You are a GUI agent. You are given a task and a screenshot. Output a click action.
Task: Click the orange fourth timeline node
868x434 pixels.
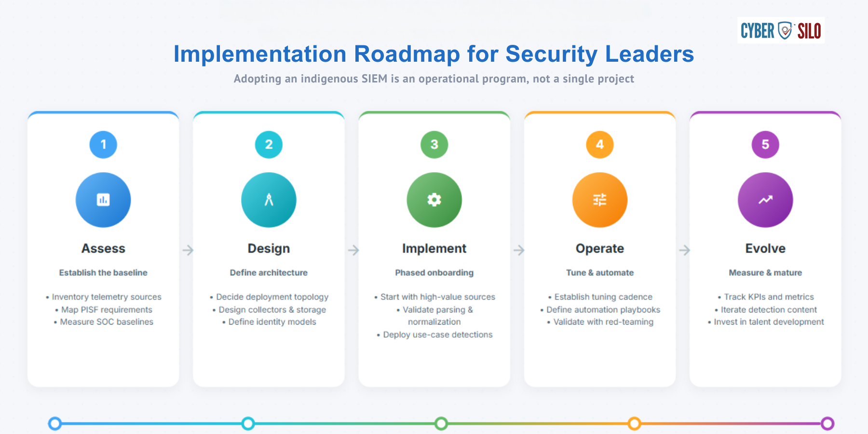click(x=634, y=423)
